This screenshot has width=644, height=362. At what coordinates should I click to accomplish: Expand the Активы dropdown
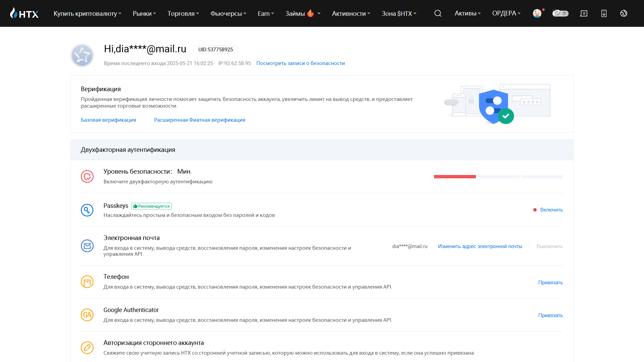coord(468,13)
